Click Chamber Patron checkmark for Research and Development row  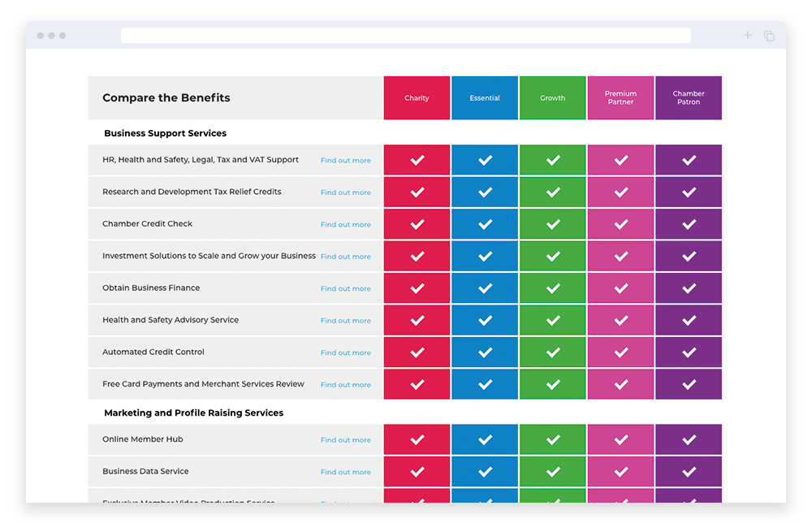[x=689, y=192]
